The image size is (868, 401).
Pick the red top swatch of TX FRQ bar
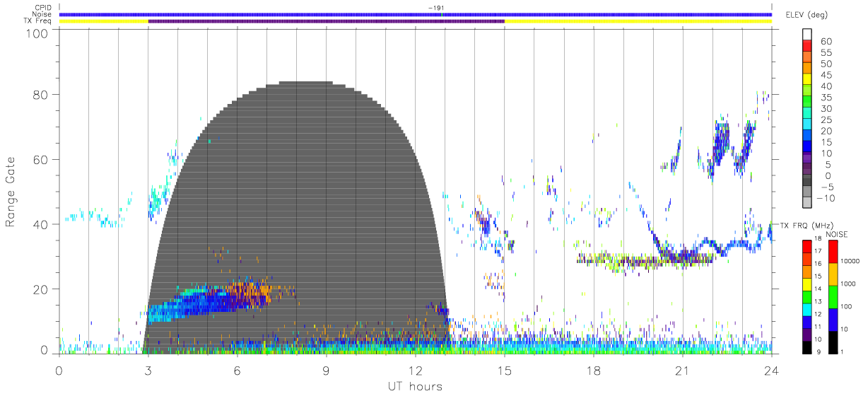coord(807,246)
